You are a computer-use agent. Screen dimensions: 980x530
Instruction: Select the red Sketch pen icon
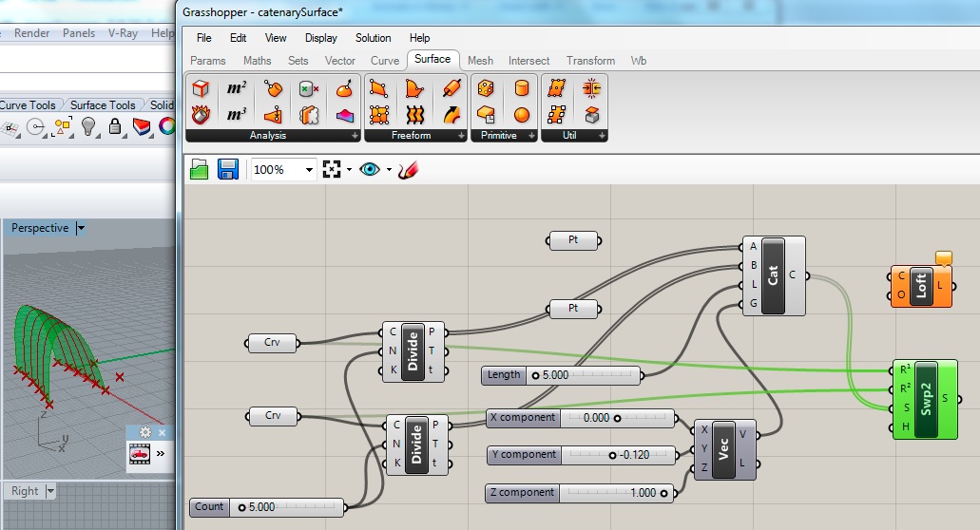coord(408,169)
